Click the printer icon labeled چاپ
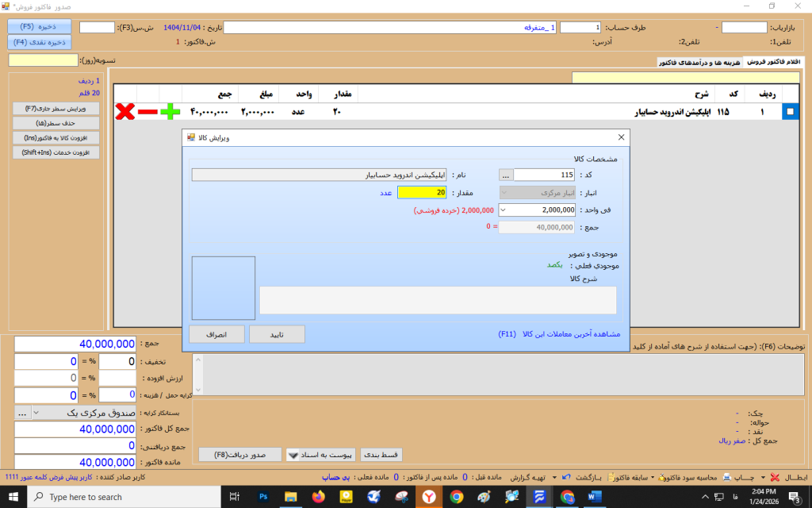812x508 pixels. [726, 478]
